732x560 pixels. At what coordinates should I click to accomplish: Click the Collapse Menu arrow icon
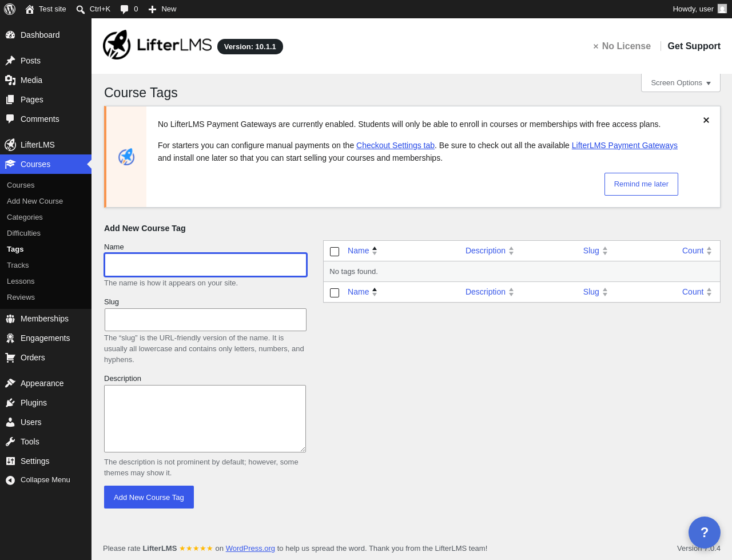10,480
